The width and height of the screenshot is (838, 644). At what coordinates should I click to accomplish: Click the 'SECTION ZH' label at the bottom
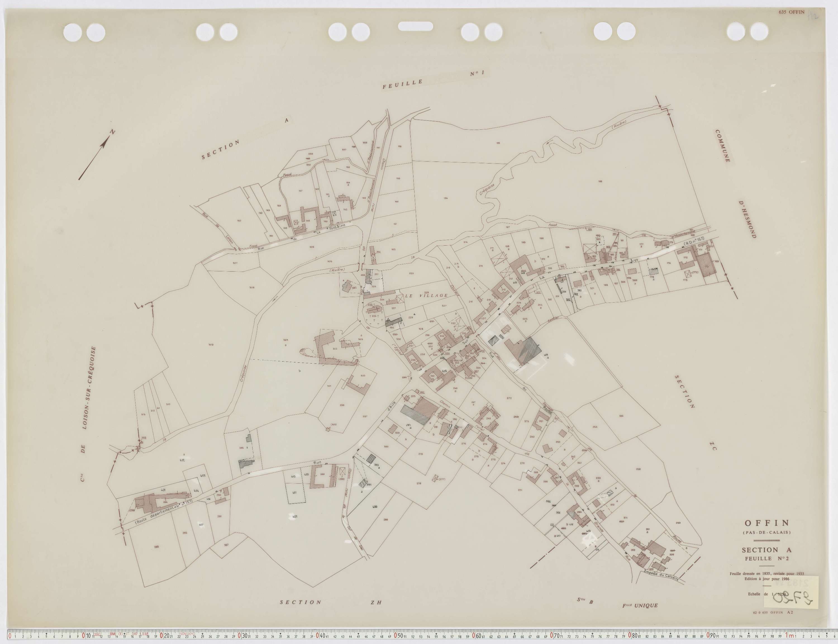pos(331,602)
